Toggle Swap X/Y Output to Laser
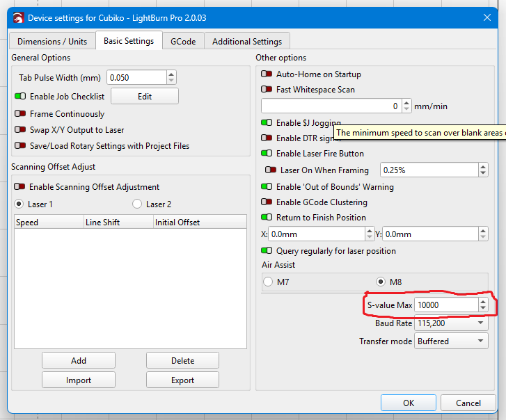This screenshot has width=506, height=420. (x=20, y=129)
